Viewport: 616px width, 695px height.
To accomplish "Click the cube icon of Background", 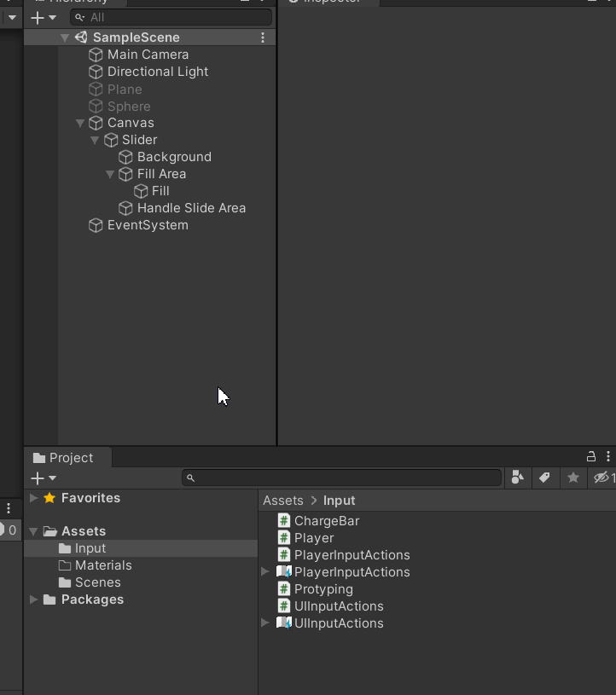I will [x=125, y=158].
